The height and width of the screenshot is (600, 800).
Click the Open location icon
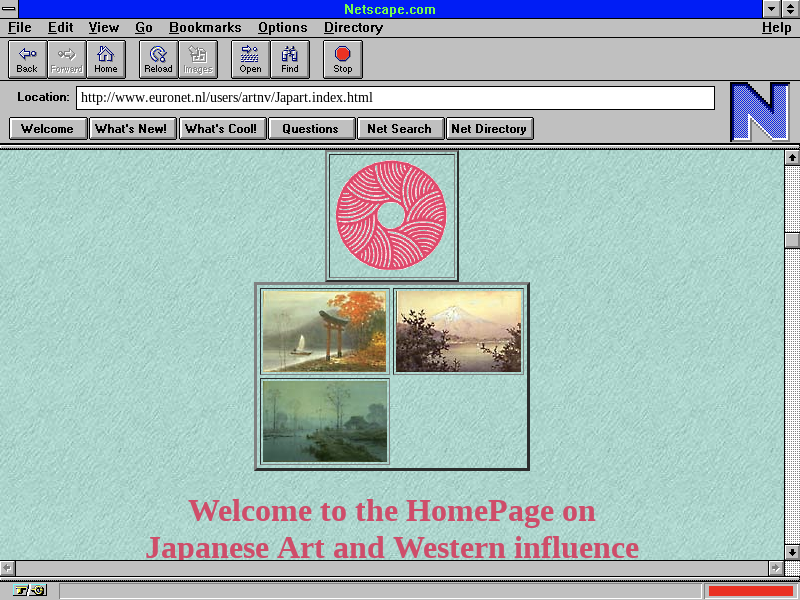250,60
